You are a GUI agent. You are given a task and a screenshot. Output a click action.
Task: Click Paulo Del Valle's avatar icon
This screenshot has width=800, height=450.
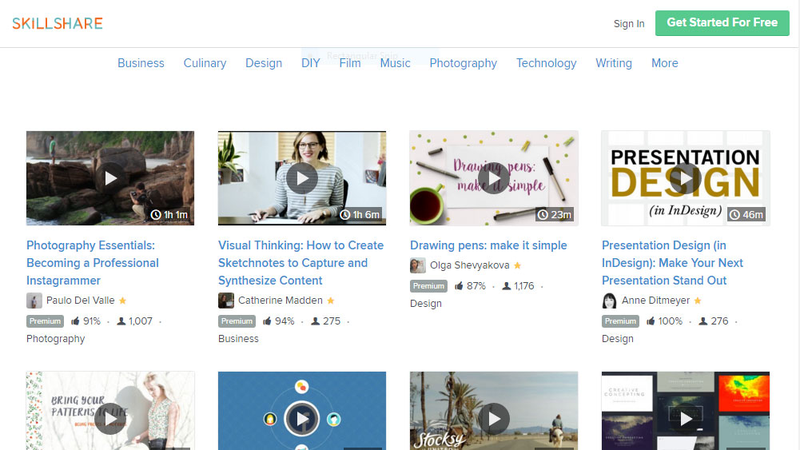[34, 301]
